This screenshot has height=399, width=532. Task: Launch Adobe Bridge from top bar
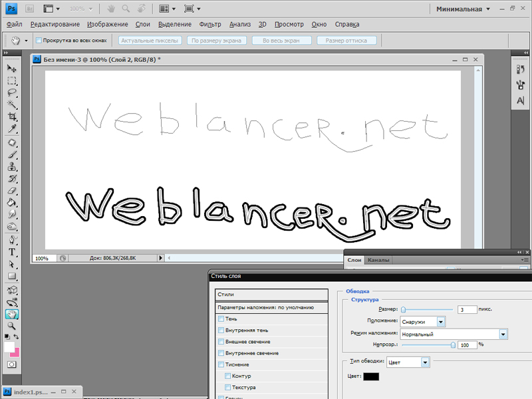click(29, 9)
